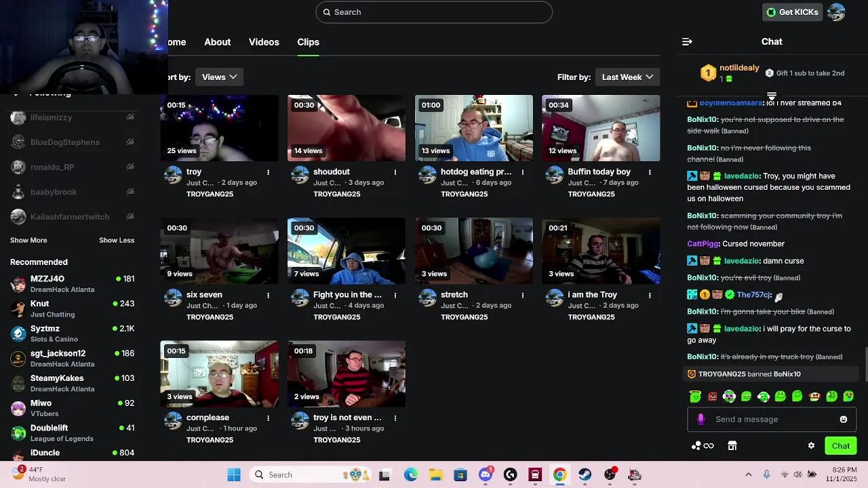
Task: Insert the green emote with pink sunglasses
Action: pos(729,396)
